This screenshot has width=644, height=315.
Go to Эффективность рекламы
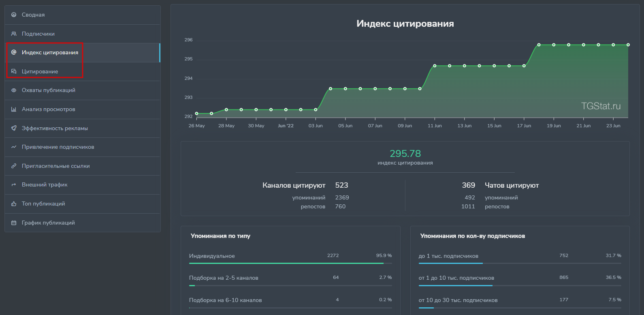coord(83,129)
